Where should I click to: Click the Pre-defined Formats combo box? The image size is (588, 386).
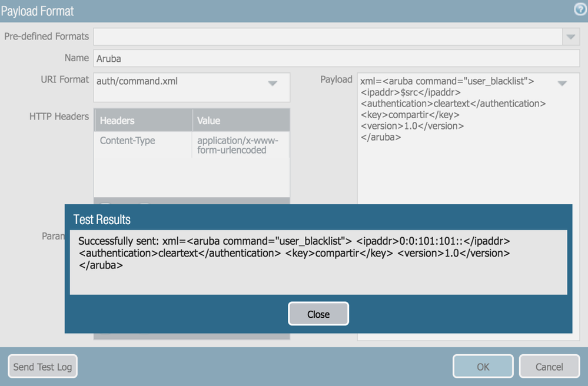(336, 36)
